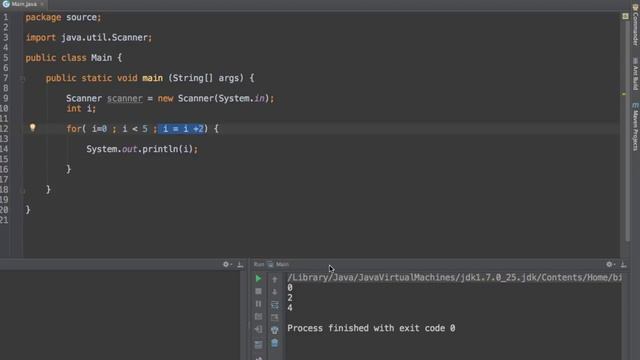Click console output value 2
Viewport: 640px width, 360px height.
pyautogui.click(x=290, y=298)
